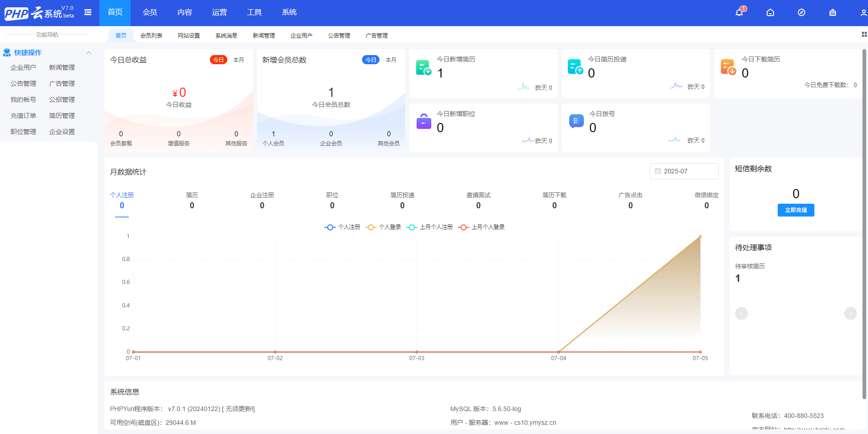Image resolution: width=868 pixels, height=434 pixels.
Task: Open the admin profile icon
Action: pos(863,12)
